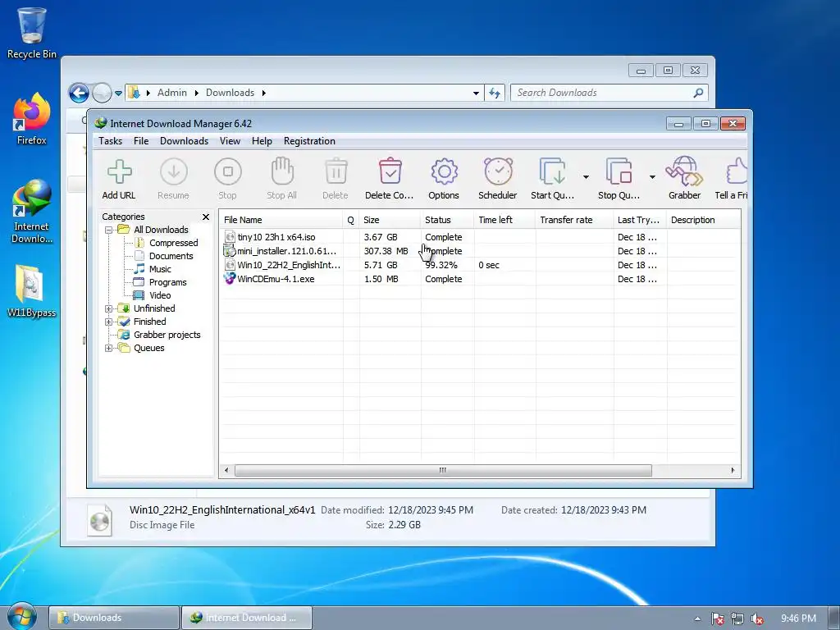Open the View menu
The width and height of the screenshot is (840, 630).
pos(230,141)
